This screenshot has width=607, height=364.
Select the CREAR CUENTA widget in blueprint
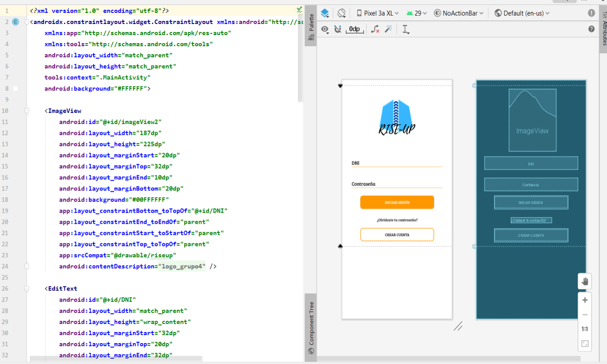pyautogui.click(x=531, y=235)
